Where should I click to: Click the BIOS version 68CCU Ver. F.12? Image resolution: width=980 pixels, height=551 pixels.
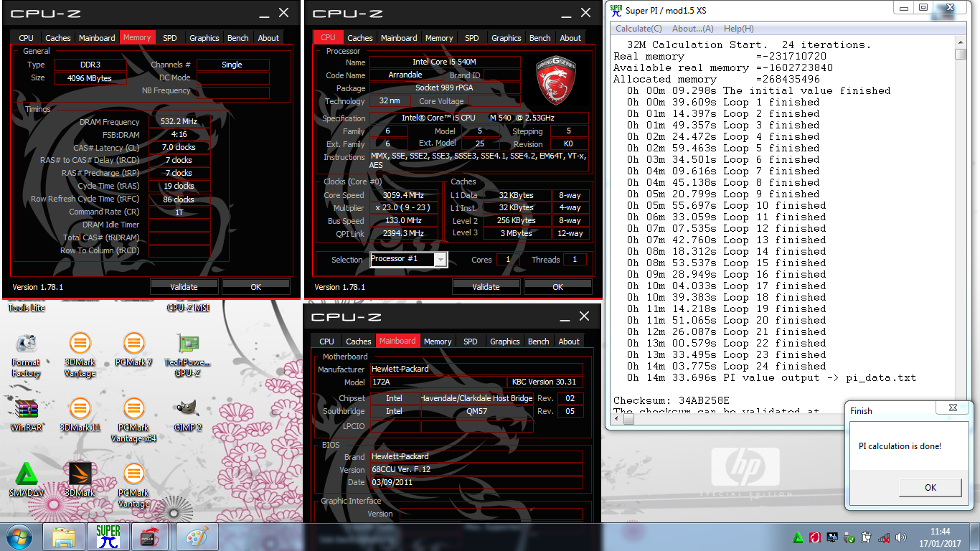pyautogui.click(x=476, y=469)
